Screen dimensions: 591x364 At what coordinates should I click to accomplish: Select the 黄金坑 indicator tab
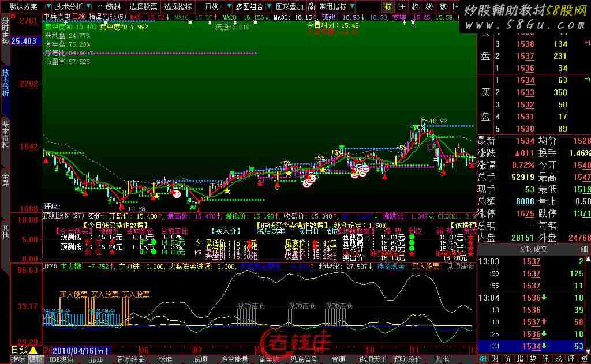(269, 359)
